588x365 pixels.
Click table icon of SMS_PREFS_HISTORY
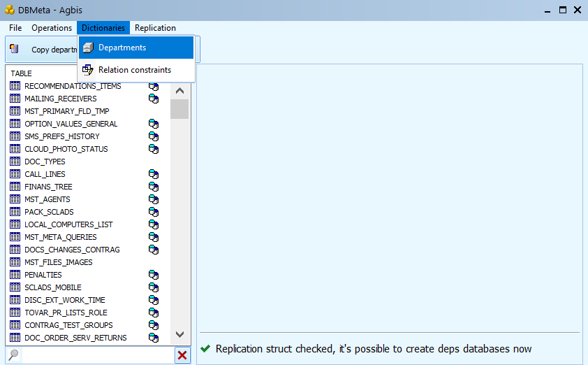coord(15,136)
